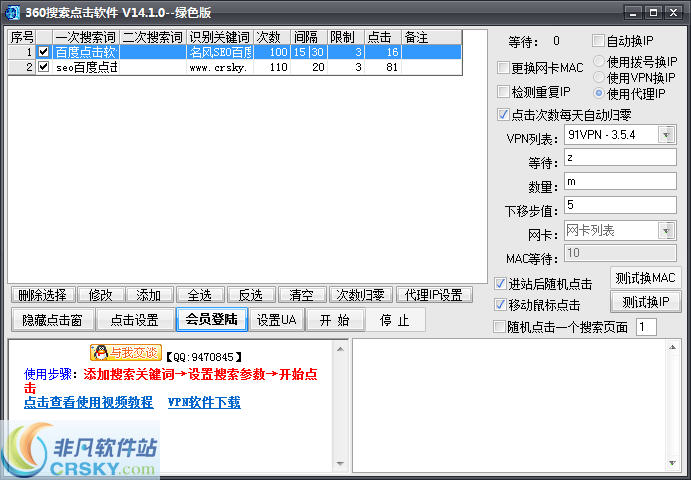This screenshot has width=691, height=480.
Task: Open the VPN列表 dropdown
Action: click(x=666, y=135)
